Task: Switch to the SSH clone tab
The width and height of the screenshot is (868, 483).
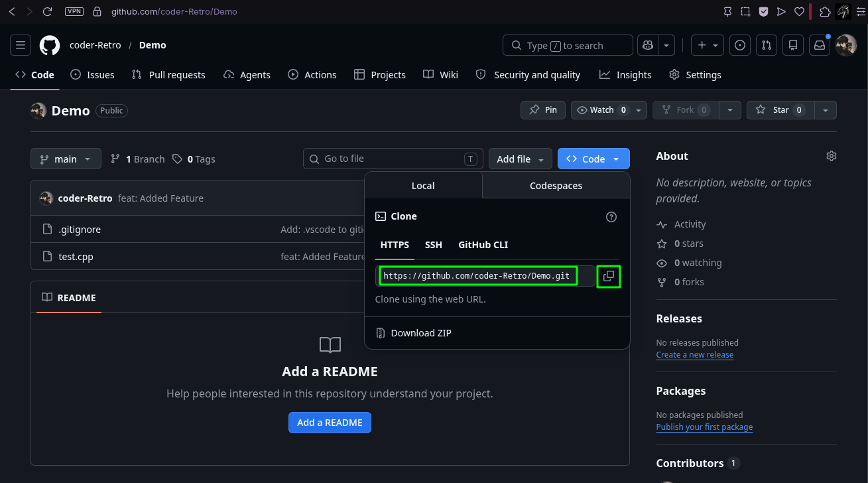Action: pyautogui.click(x=434, y=245)
